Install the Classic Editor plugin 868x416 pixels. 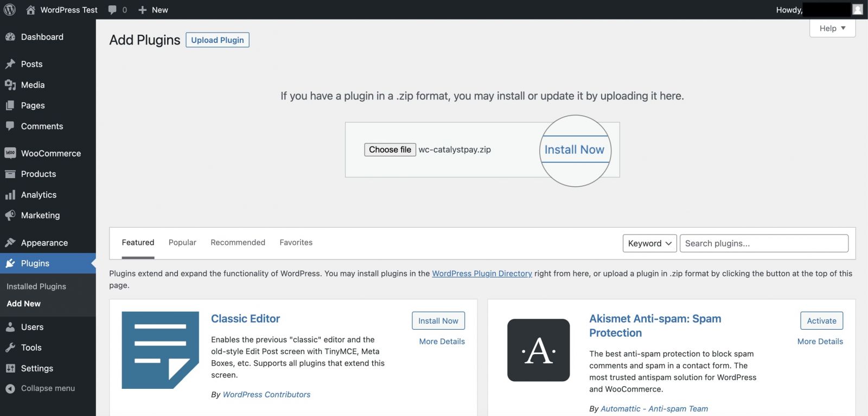click(438, 321)
